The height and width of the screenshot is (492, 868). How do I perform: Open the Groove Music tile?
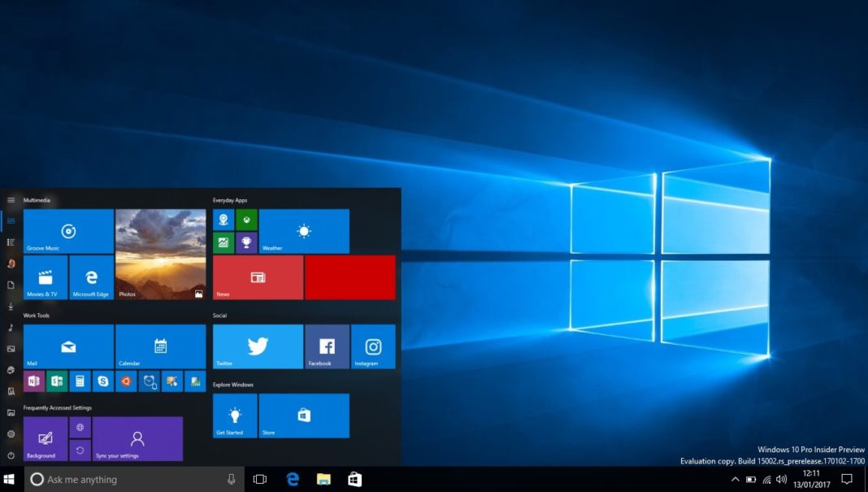tap(68, 231)
